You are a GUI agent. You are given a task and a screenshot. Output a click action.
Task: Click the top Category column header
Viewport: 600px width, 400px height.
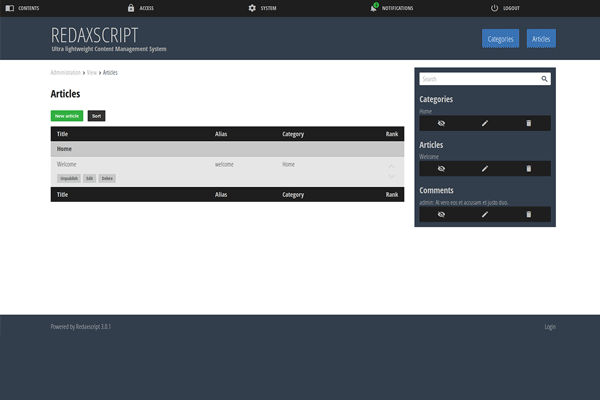(293, 134)
